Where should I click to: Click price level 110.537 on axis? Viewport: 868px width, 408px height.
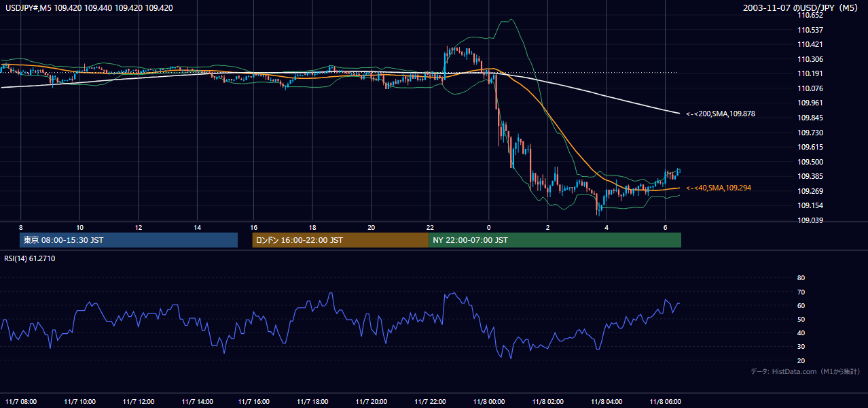tap(810, 30)
